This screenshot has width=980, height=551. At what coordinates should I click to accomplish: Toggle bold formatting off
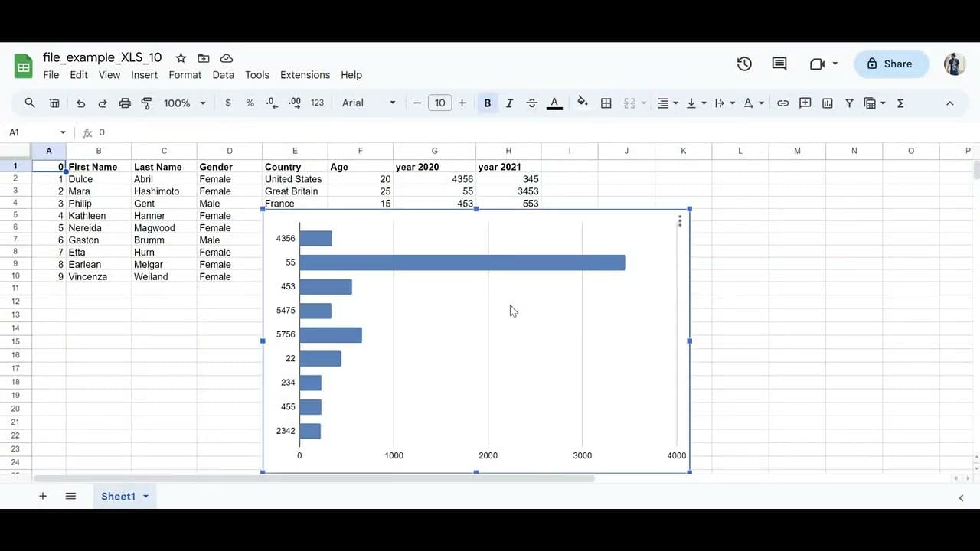pos(487,103)
